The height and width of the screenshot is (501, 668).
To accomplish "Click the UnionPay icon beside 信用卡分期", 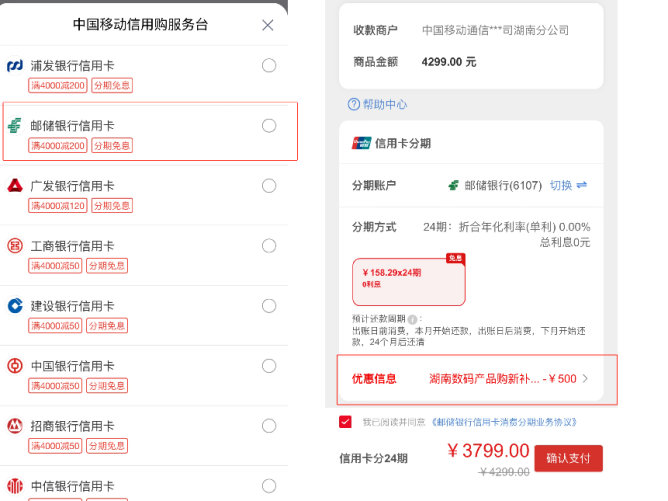I will point(361,144).
